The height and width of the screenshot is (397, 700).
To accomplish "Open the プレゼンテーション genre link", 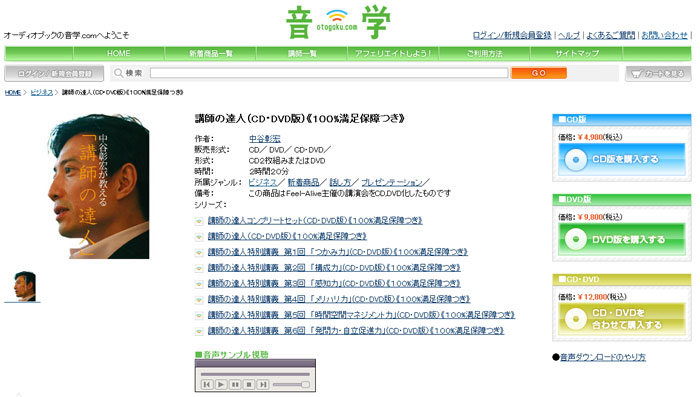I will coord(392,182).
